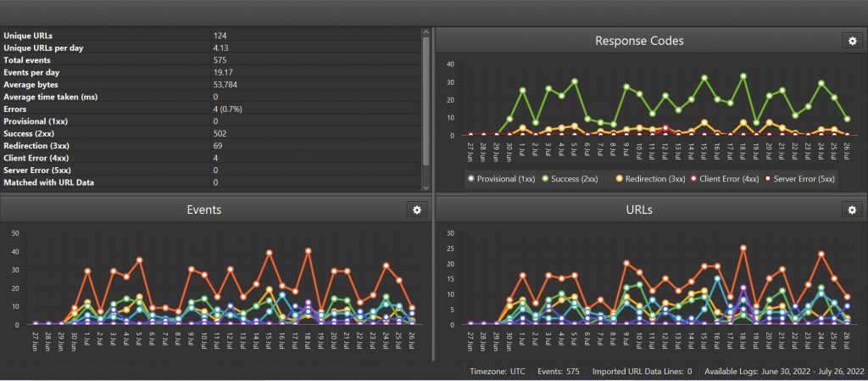The image size is (868, 381).
Task: Toggle Server Error (5xx) legend series
Action: tap(798, 179)
